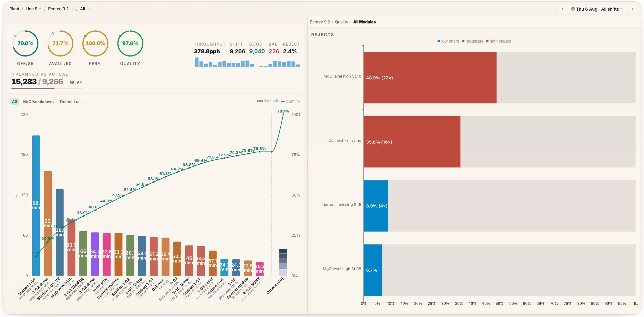Switch to the Defect Loss tab
Screen dimensions: 644x317
pyautogui.click(x=71, y=102)
